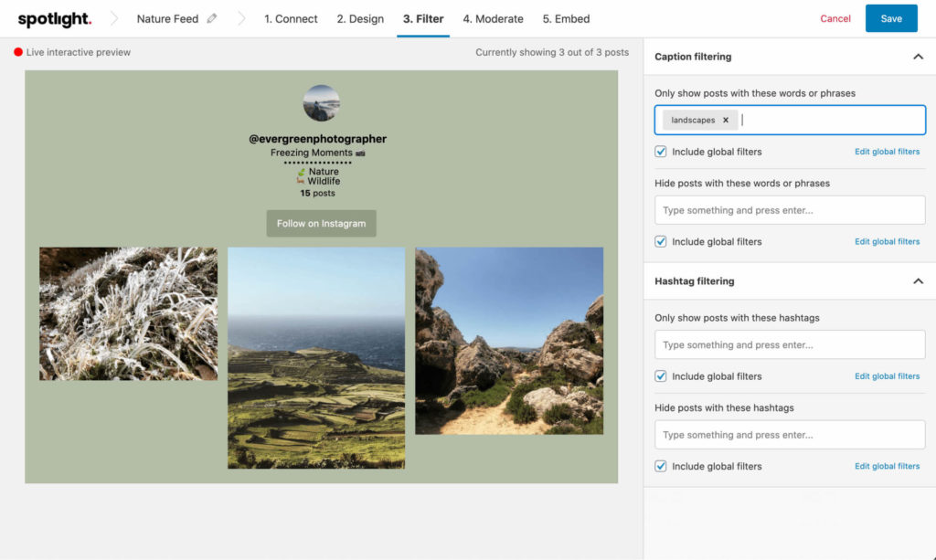Uncheck Include global filters for shown words

pyautogui.click(x=660, y=151)
